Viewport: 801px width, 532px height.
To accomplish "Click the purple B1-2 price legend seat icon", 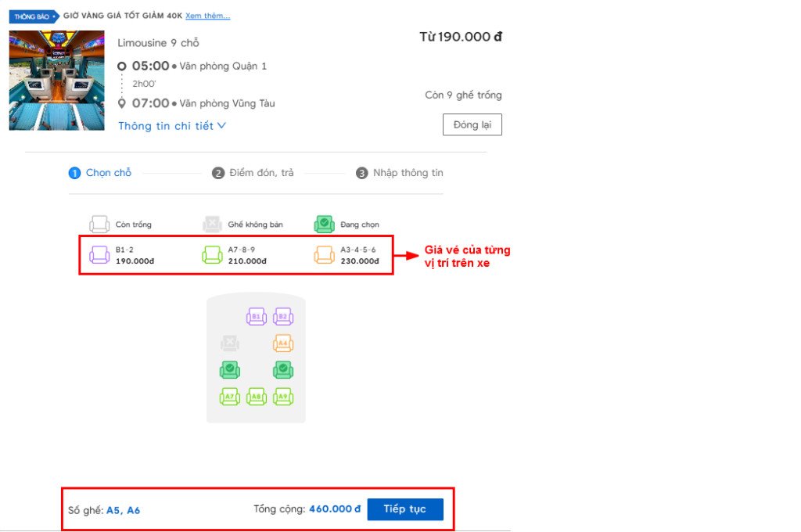I will tap(99, 255).
